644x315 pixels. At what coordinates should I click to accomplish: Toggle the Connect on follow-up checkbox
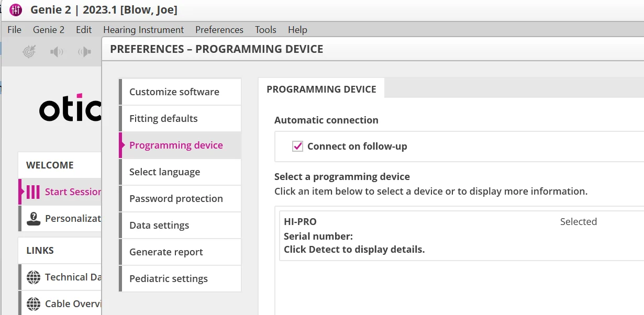297,147
